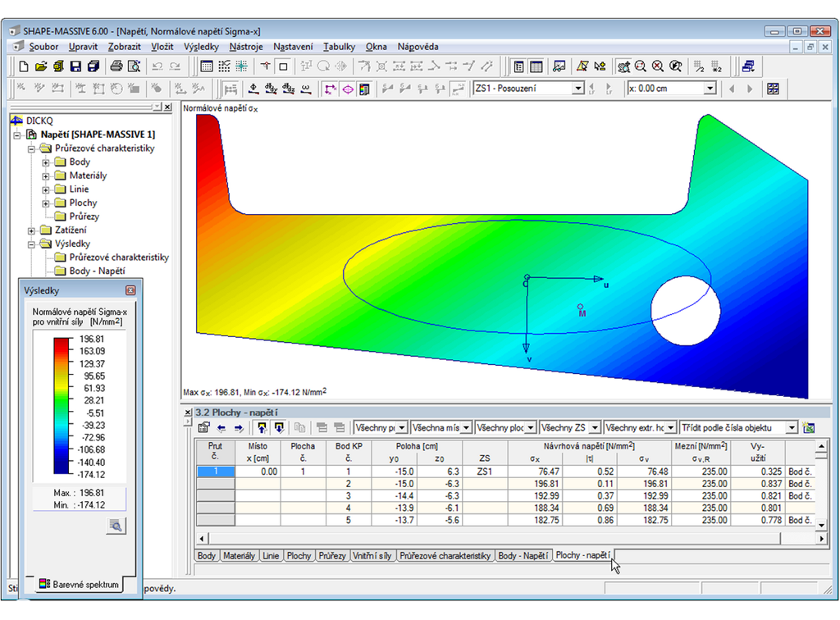Open a file with the folder icon
The width and height of the screenshot is (840, 620).
point(41,66)
